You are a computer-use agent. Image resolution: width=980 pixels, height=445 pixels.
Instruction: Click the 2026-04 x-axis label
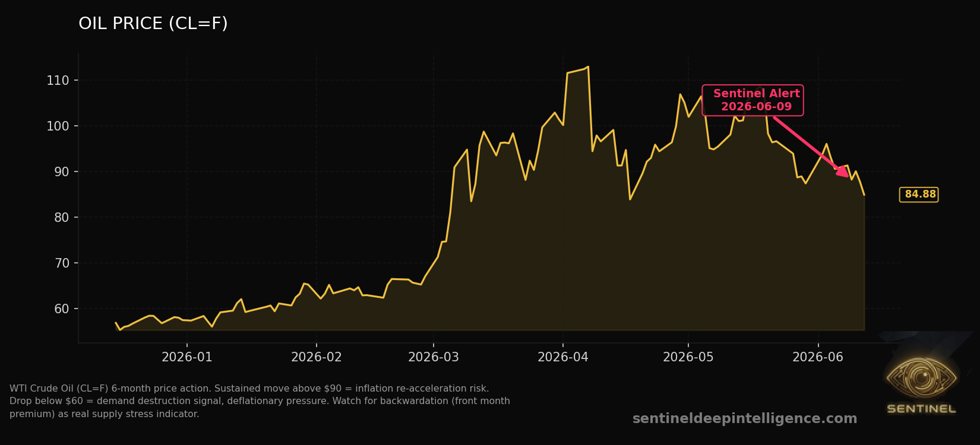563,357
